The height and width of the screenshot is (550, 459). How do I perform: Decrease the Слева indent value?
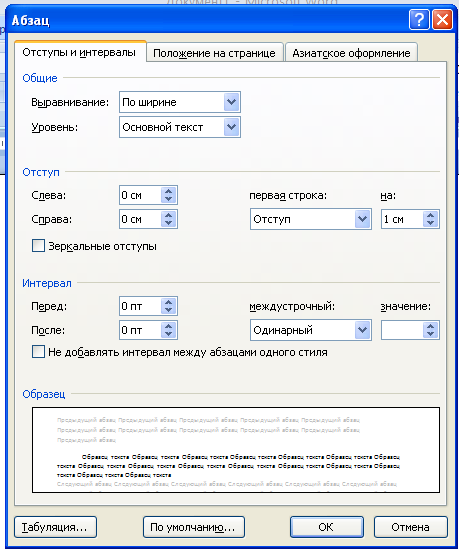point(168,199)
